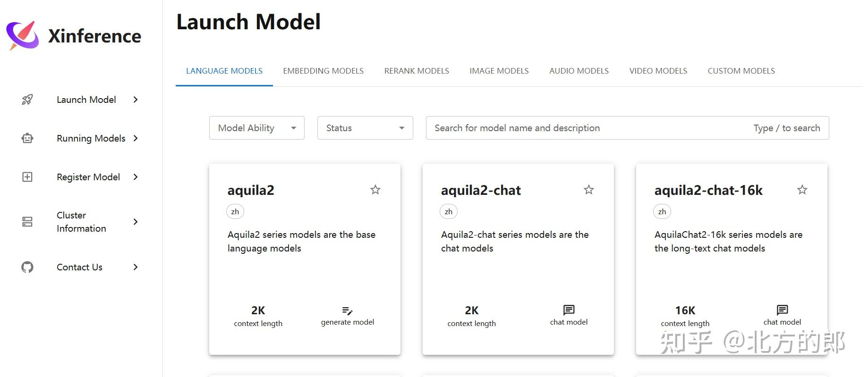
Task: Click the GitHub icon beside Contact Us
Action: [27, 267]
